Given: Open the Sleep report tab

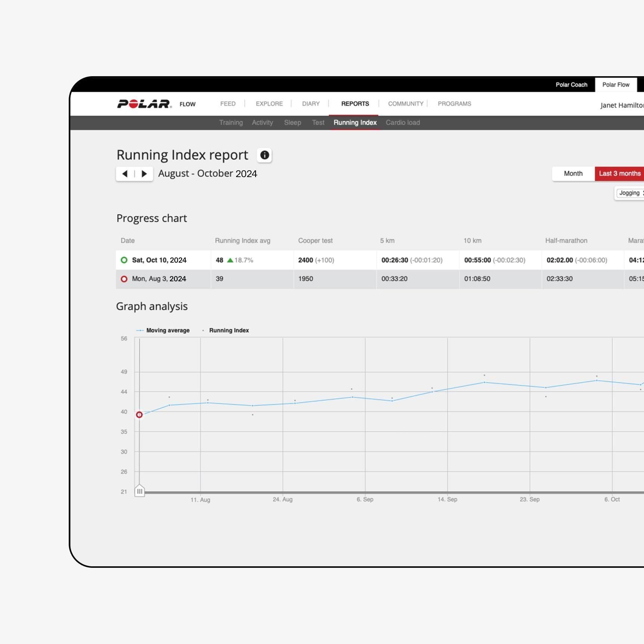Looking at the screenshot, I should click(x=292, y=123).
